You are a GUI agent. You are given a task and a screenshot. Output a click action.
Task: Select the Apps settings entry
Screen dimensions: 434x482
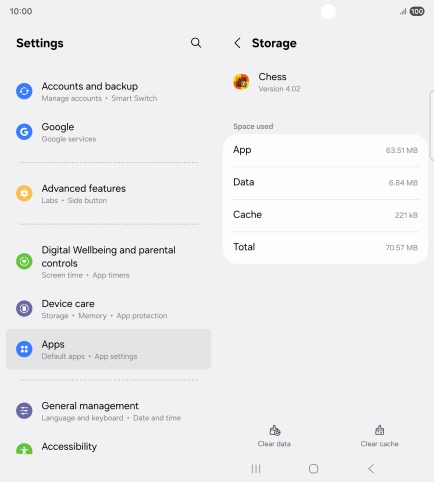(108, 349)
